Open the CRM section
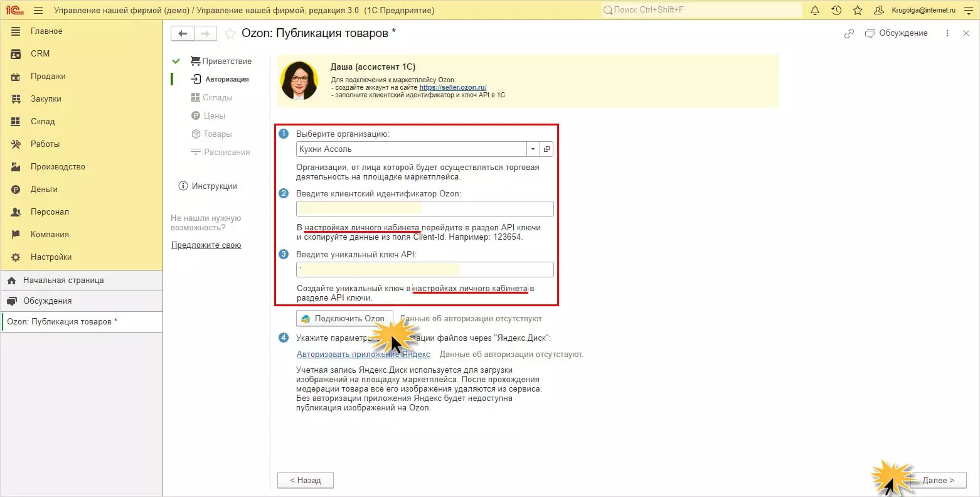 (x=82, y=53)
